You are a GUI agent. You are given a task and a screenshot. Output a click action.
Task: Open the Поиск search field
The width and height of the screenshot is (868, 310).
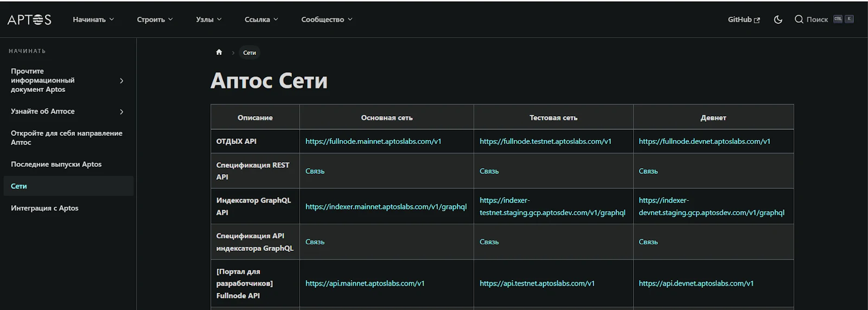(824, 20)
